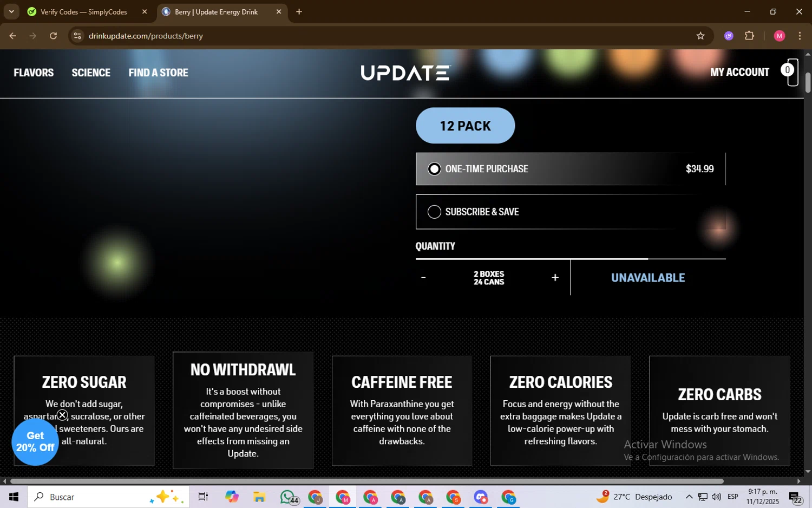This screenshot has height=508, width=812.
Task: Click the Buscar taskbar search box
Action: click(x=108, y=497)
